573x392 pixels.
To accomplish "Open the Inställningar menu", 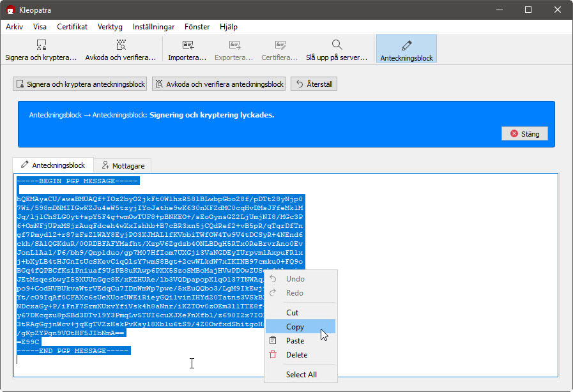I will (x=153, y=27).
